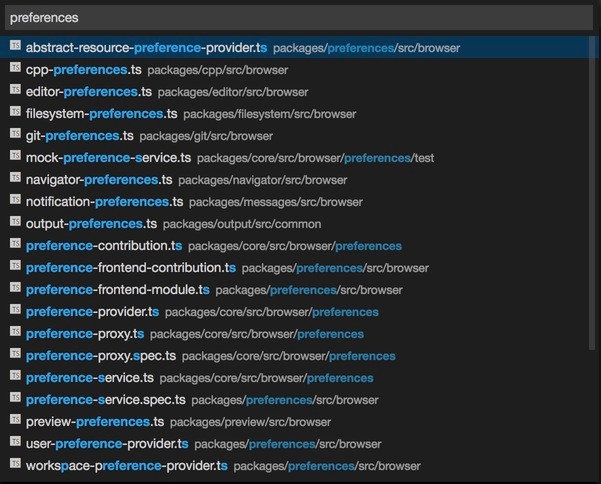The width and height of the screenshot is (601, 484).
Task: Click TS icon beside preview-preferences.ts
Action: click(x=15, y=419)
